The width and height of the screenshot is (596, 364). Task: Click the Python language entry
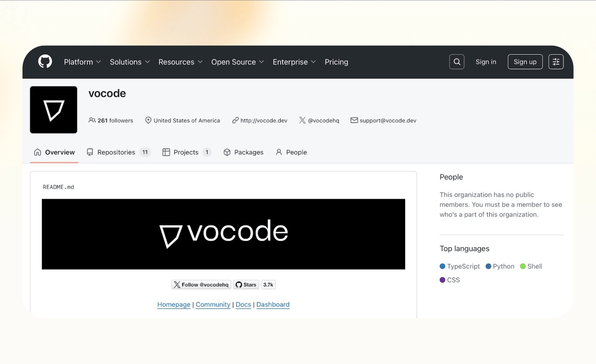[500, 266]
